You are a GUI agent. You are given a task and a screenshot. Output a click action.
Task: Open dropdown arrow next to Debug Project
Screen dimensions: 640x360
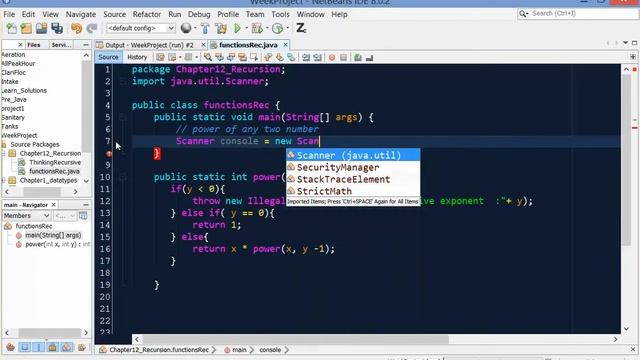[x=267, y=28]
